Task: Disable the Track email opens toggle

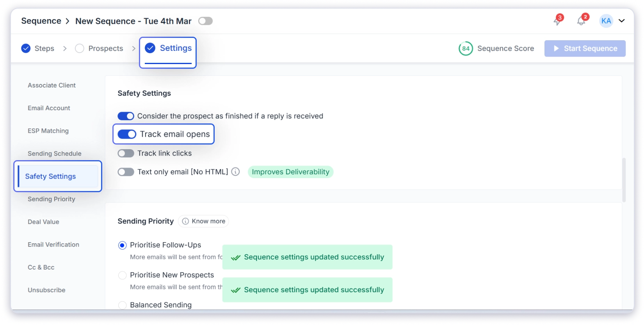Action: 127,134
